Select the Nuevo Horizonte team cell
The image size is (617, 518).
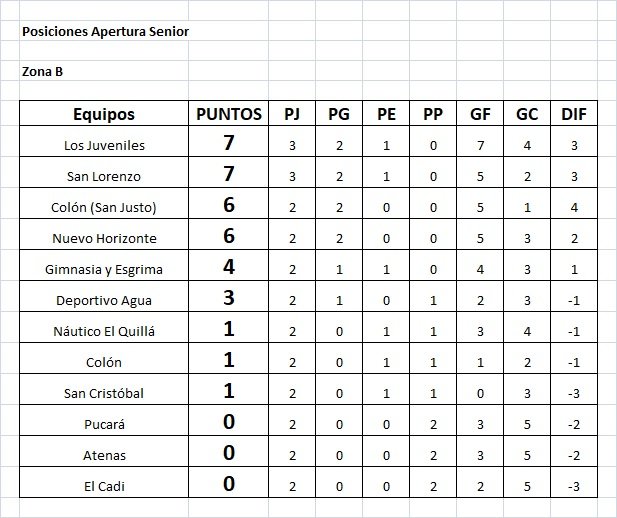point(104,235)
